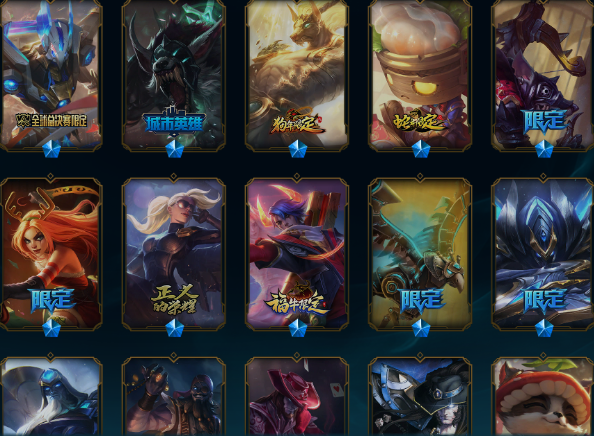Click blue gem under mechanical bird card

(420, 328)
